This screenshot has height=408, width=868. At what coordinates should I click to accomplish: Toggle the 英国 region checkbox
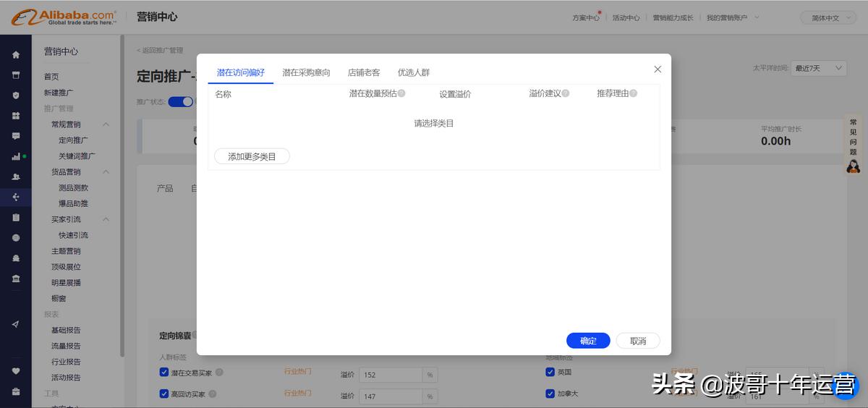[x=550, y=373]
